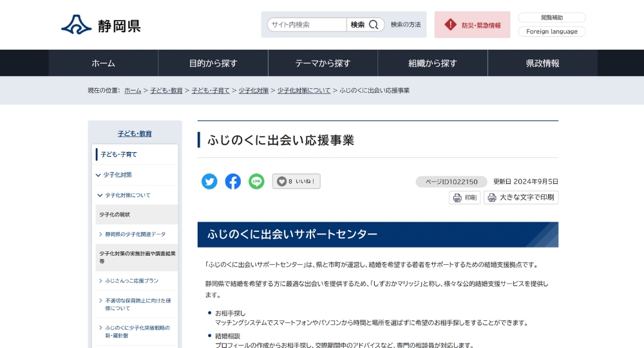Focus the サイト内検索 input field
The image size is (644, 348).
[x=307, y=24]
